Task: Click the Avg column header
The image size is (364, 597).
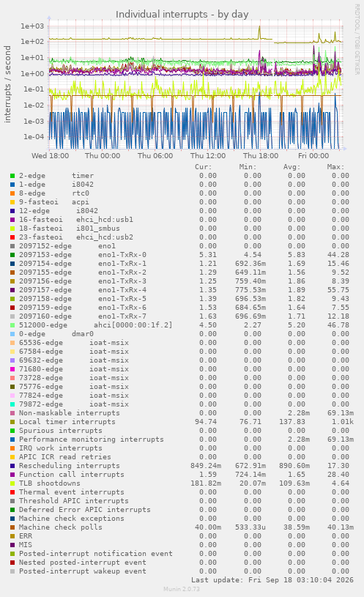Action: click(291, 167)
